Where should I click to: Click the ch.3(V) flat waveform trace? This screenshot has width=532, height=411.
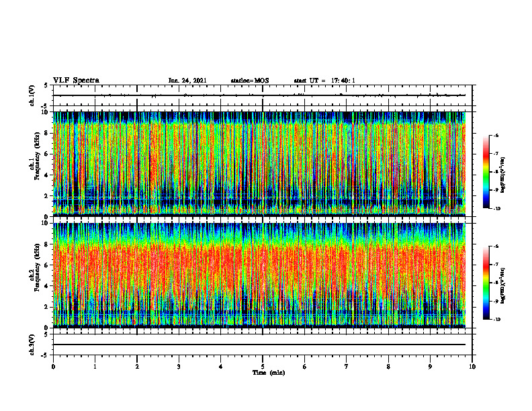(x=259, y=345)
